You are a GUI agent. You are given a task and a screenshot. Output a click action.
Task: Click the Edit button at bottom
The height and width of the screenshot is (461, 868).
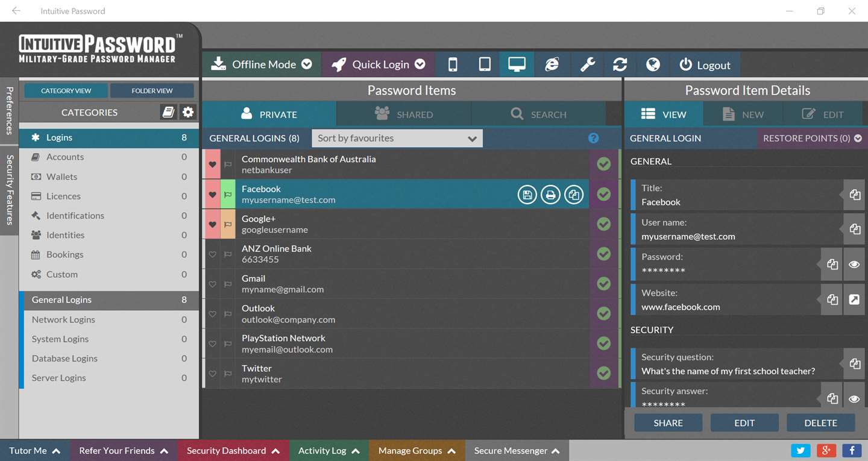coord(744,422)
